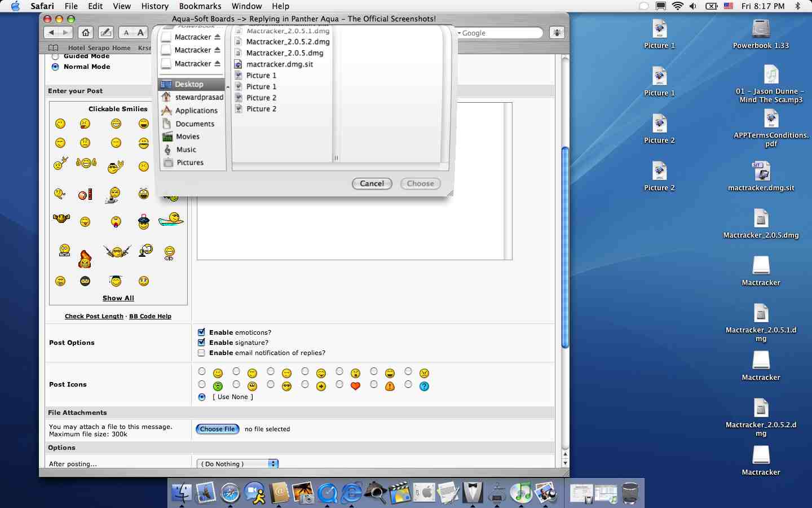Show all bookmarks via the book icon
812x508 pixels.
pyautogui.click(x=54, y=48)
